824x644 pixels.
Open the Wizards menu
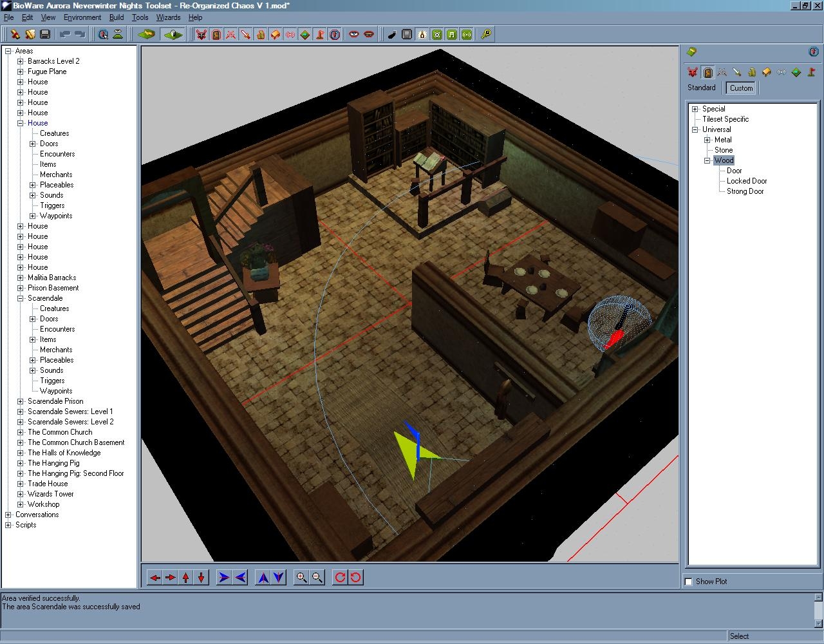tap(168, 17)
